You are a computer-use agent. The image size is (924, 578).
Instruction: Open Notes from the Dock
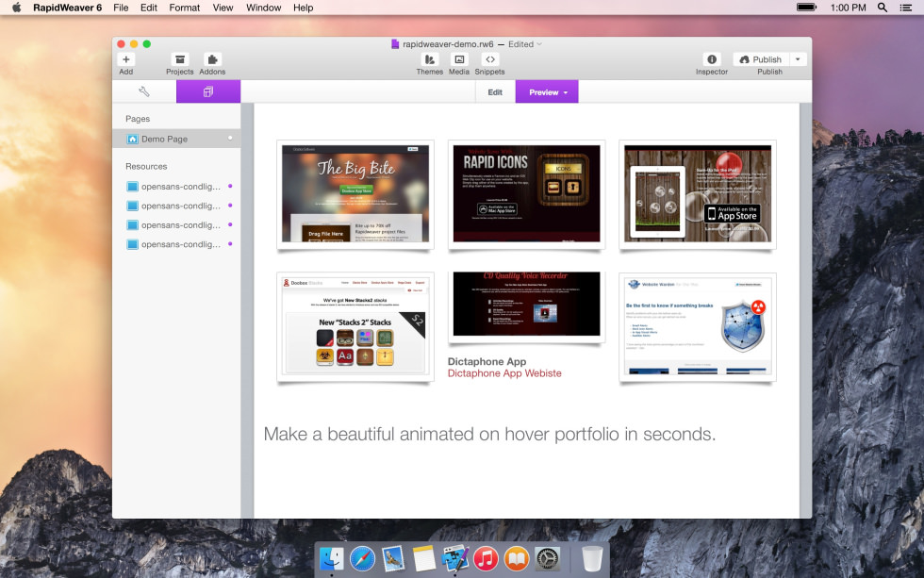click(x=423, y=558)
